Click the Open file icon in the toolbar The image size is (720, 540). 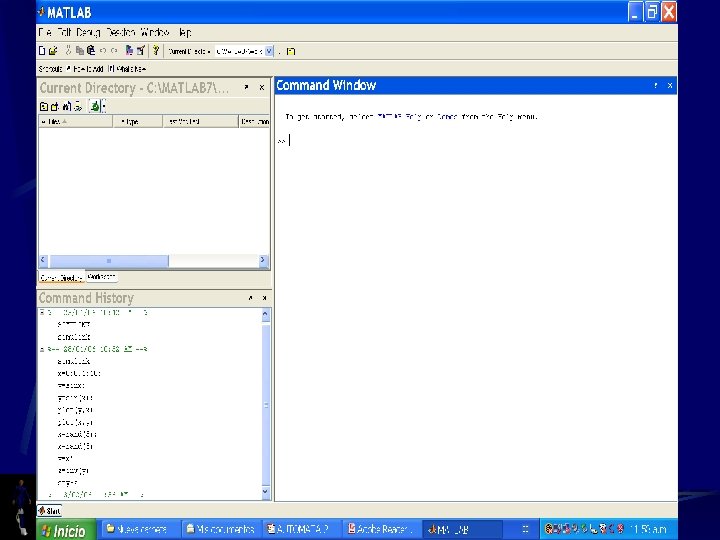(53, 50)
